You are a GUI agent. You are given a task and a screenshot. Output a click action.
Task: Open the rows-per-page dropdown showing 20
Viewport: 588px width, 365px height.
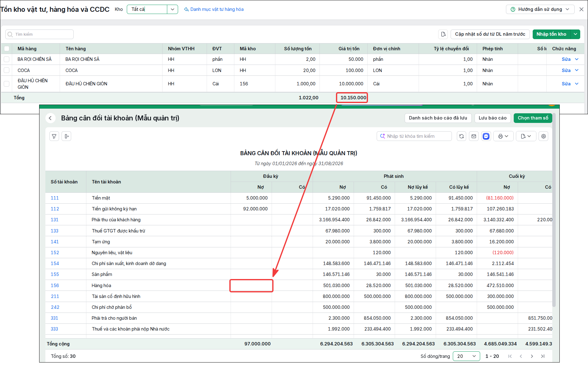(466, 356)
